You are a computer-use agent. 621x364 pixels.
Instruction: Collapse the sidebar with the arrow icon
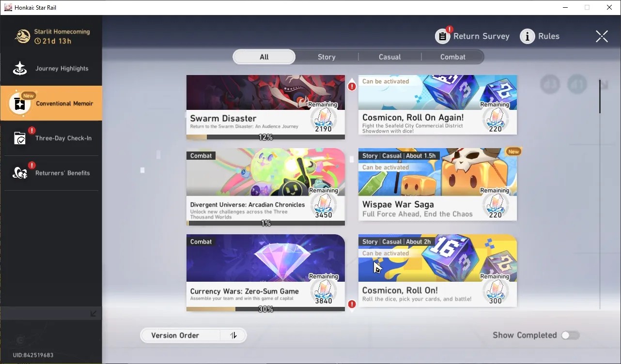pos(93,314)
